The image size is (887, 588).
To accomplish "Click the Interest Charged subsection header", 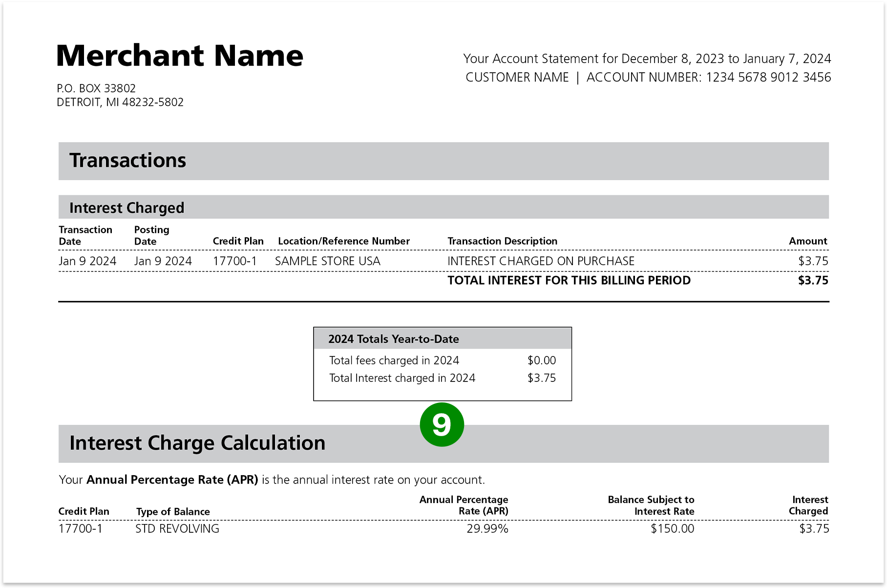I will tap(443, 207).
